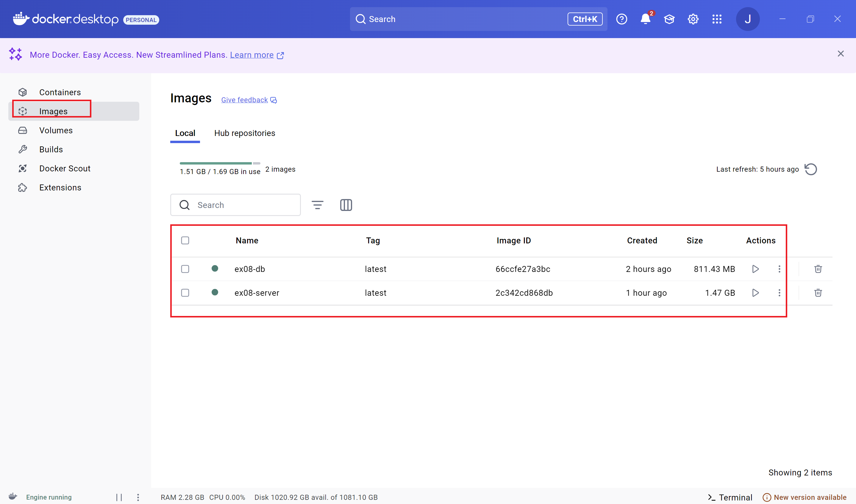Delete the ex08-server image

click(818, 293)
